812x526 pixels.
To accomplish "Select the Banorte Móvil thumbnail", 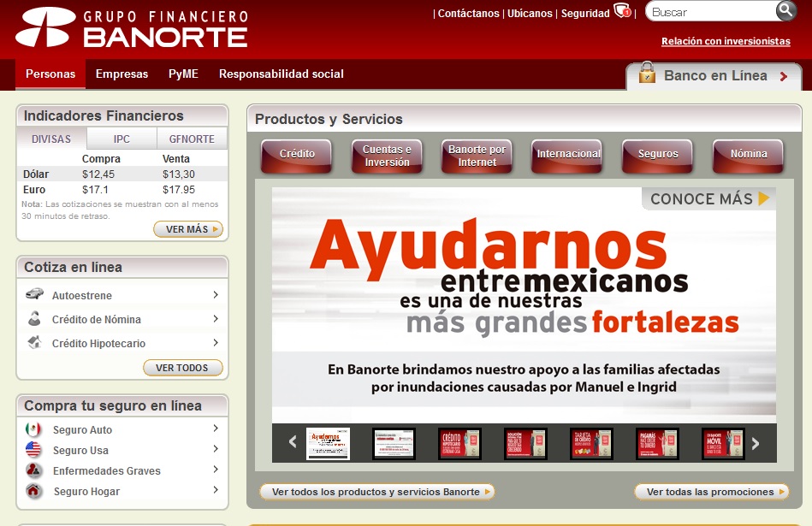I will (x=723, y=443).
